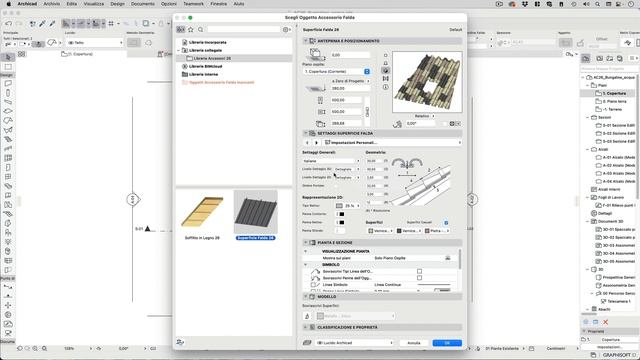This screenshot has width=640, height=360.
Task: Open the Visualizza menu
Action: 93,4
